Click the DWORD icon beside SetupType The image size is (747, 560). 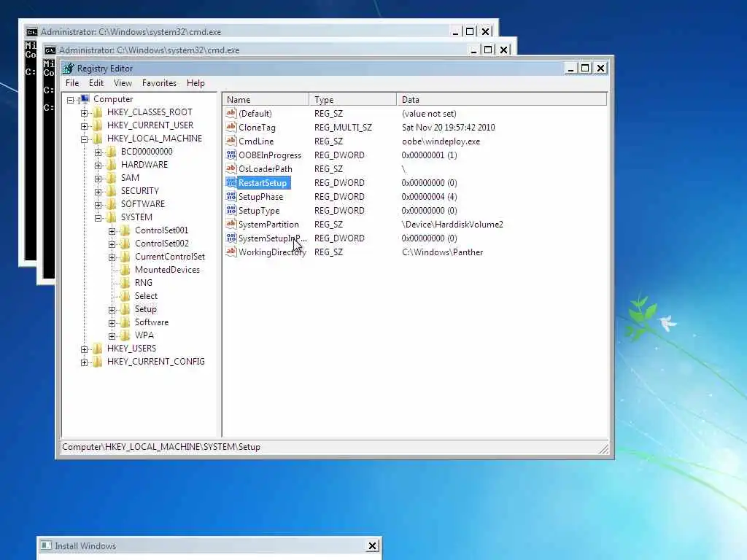(231, 209)
